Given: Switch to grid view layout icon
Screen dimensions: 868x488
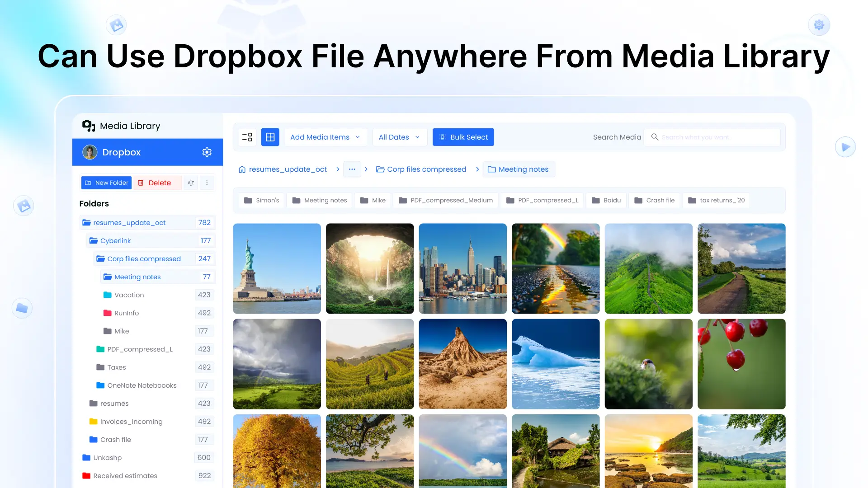Looking at the screenshot, I should [x=270, y=137].
